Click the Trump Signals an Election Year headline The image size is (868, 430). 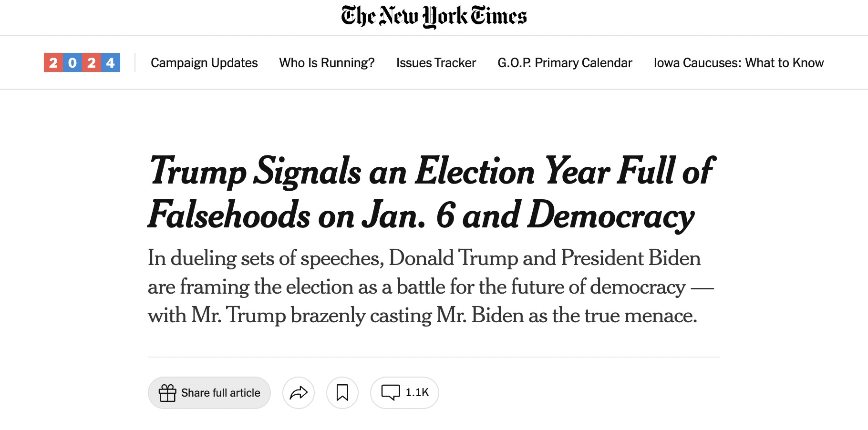tap(432, 193)
